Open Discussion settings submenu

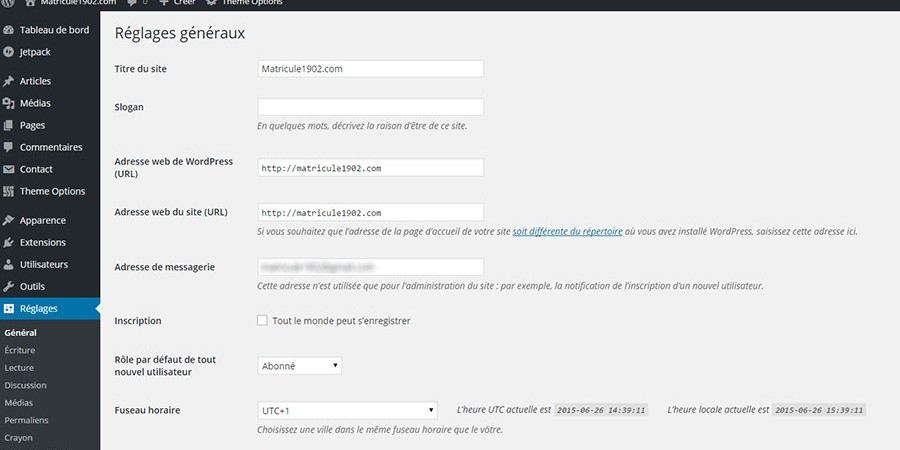[25, 385]
